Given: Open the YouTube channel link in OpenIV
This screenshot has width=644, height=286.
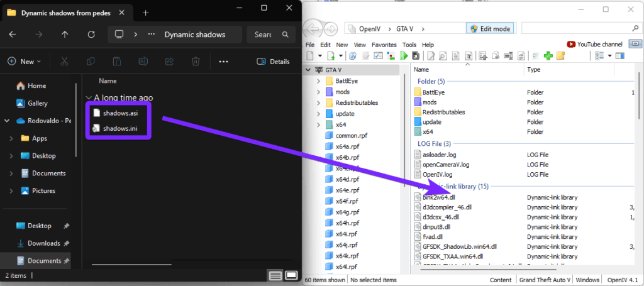Looking at the screenshot, I should click(x=595, y=45).
